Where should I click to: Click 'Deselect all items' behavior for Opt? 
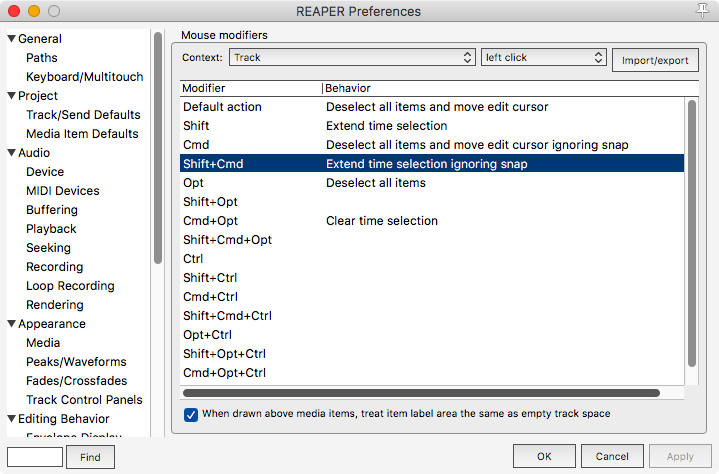(x=376, y=183)
